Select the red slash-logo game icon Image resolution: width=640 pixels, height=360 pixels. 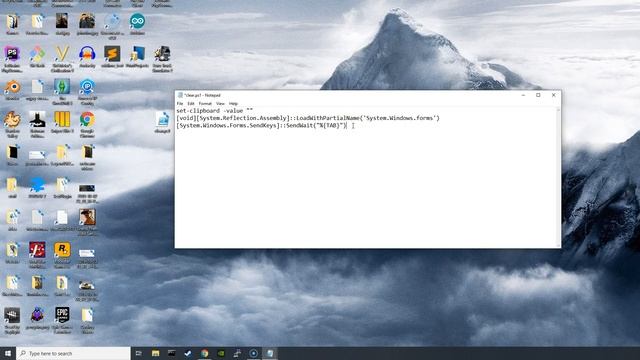coord(37,255)
